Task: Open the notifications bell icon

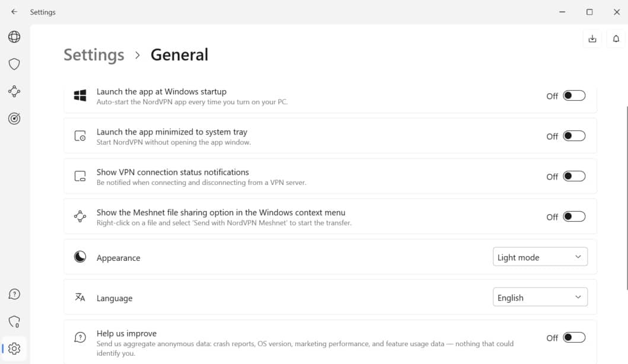Action: [616, 39]
